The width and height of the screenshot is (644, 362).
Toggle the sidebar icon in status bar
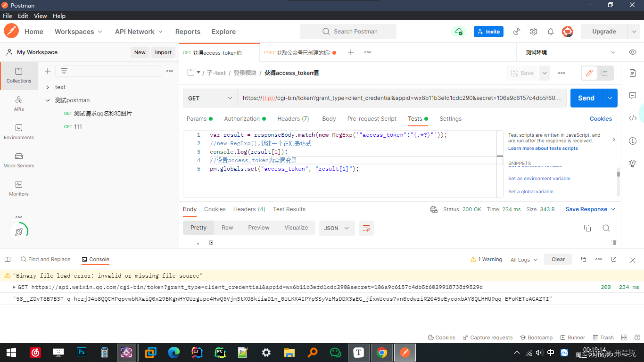coord(8,259)
